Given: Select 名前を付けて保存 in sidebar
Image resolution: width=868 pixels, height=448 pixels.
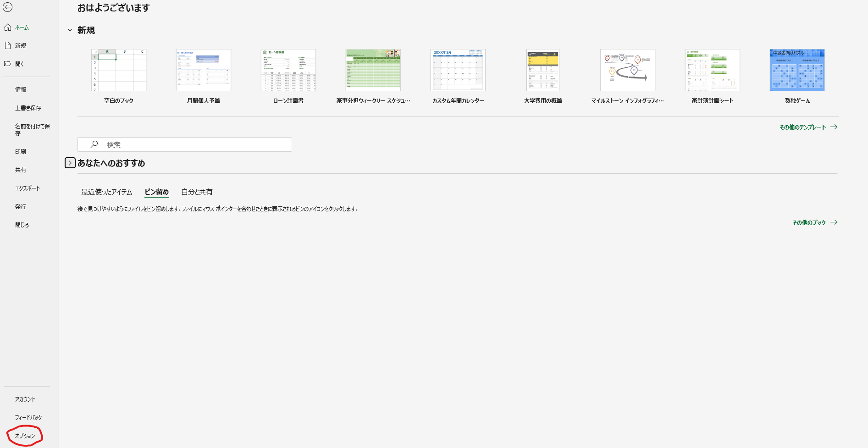Looking at the screenshot, I should [x=32, y=129].
